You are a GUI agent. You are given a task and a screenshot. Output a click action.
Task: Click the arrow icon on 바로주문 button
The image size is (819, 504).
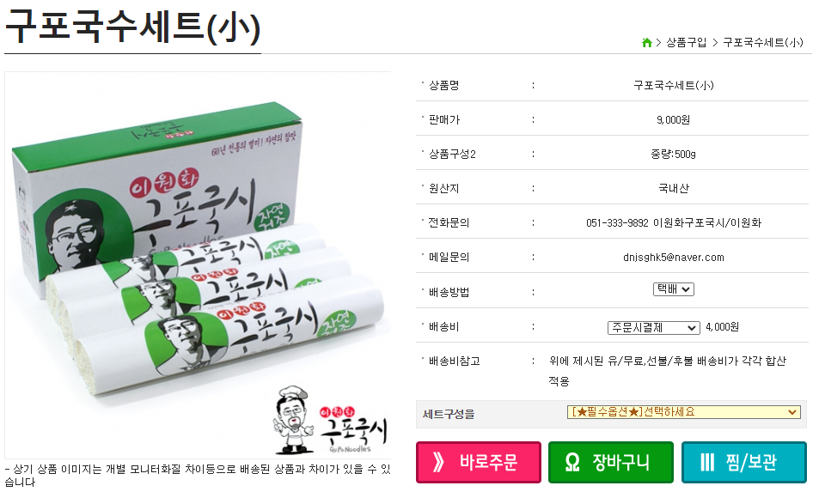pos(439,462)
